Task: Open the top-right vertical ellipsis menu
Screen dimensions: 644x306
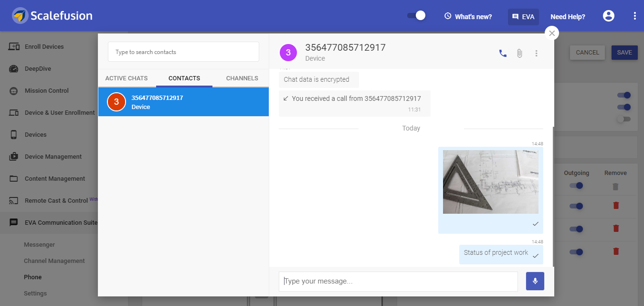Action: pos(635,16)
